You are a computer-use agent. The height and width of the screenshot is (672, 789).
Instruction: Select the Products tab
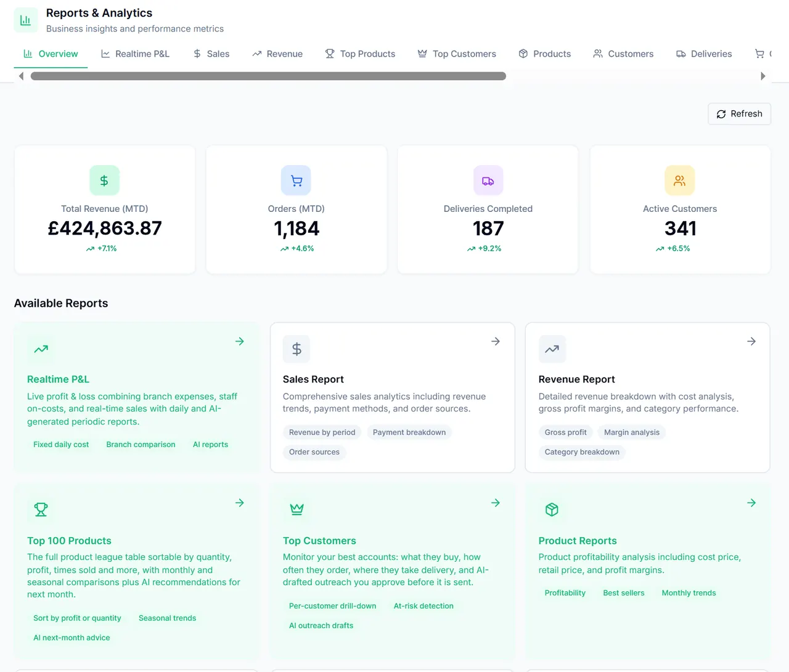point(545,54)
